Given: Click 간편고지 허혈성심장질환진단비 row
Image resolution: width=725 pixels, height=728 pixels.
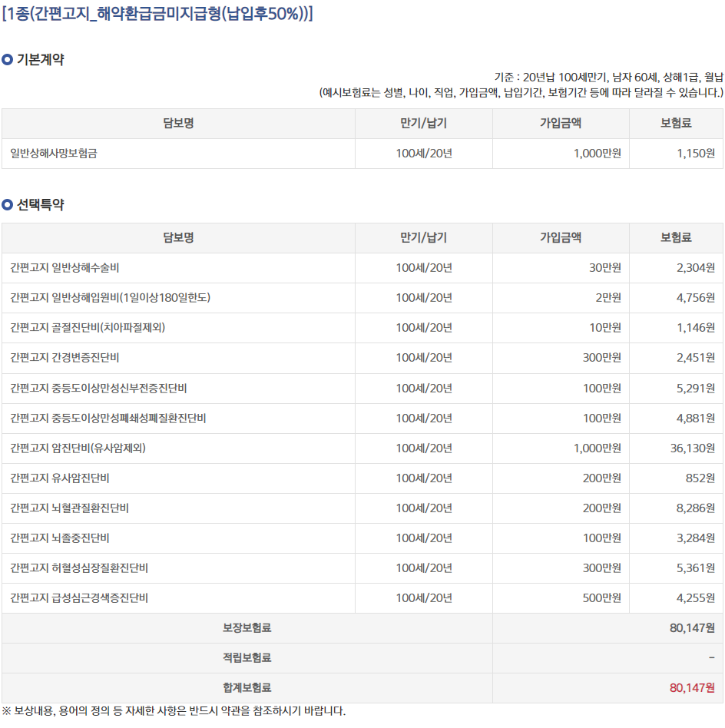Looking at the screenshot, I should (x=362, y=568).
